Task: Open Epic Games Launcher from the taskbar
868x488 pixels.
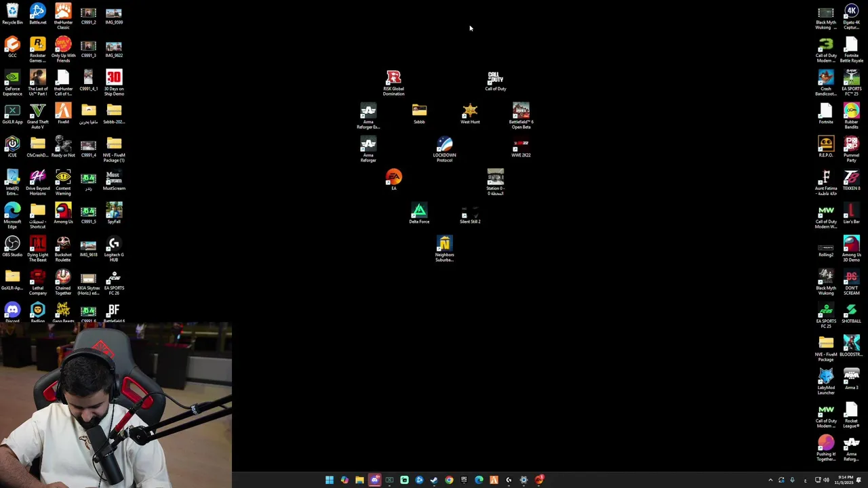Action: [464, 480]
